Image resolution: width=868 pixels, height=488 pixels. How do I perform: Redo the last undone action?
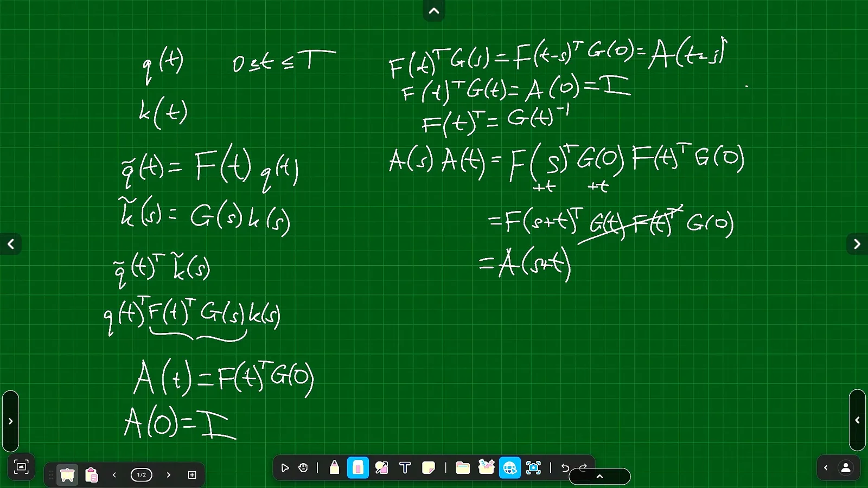(583, 467)
